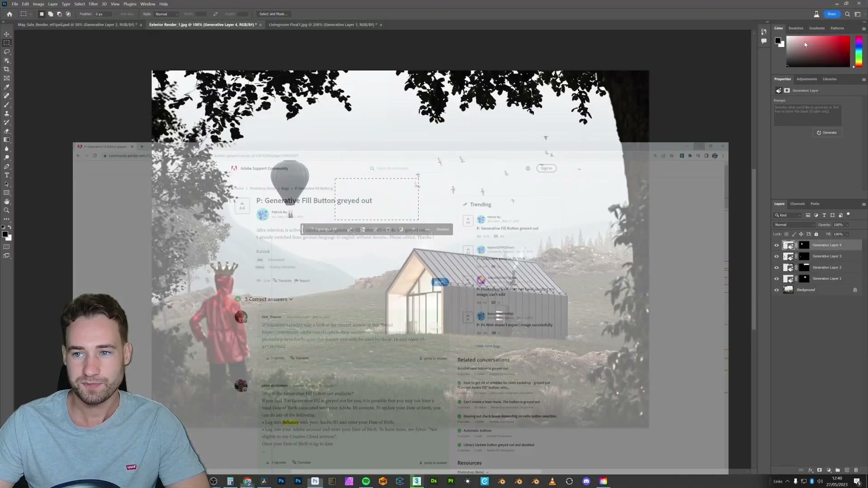Toggle pixel layer filter in Layers panel
The width and height of the screenshot is (868, 488).
point(808,215)
